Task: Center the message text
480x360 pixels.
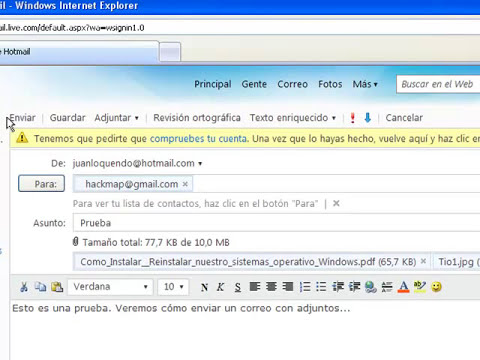Action: coord(271,287)
